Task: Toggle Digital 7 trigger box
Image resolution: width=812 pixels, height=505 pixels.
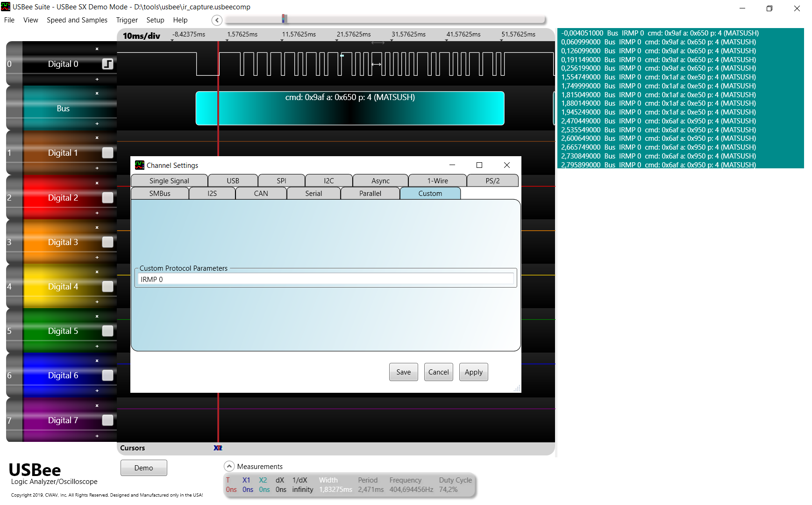Action: pyautogui.click(x=108, y=420)
